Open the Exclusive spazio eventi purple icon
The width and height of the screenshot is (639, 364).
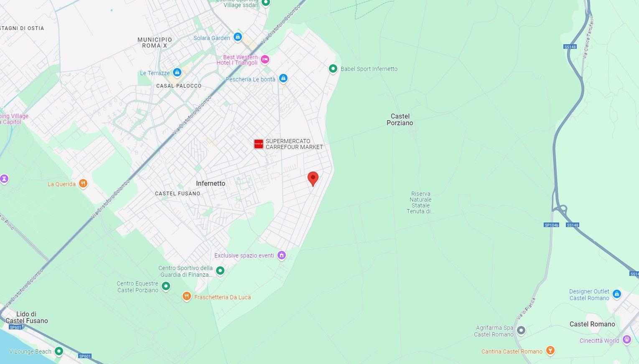282,255
